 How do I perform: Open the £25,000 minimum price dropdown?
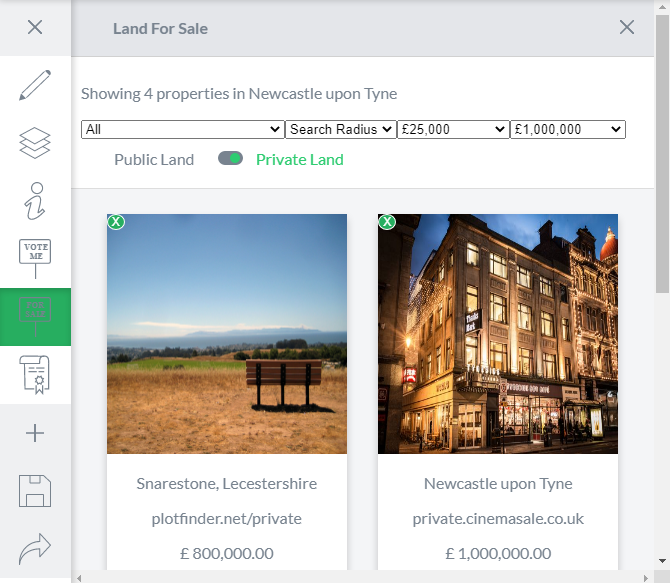453,130
